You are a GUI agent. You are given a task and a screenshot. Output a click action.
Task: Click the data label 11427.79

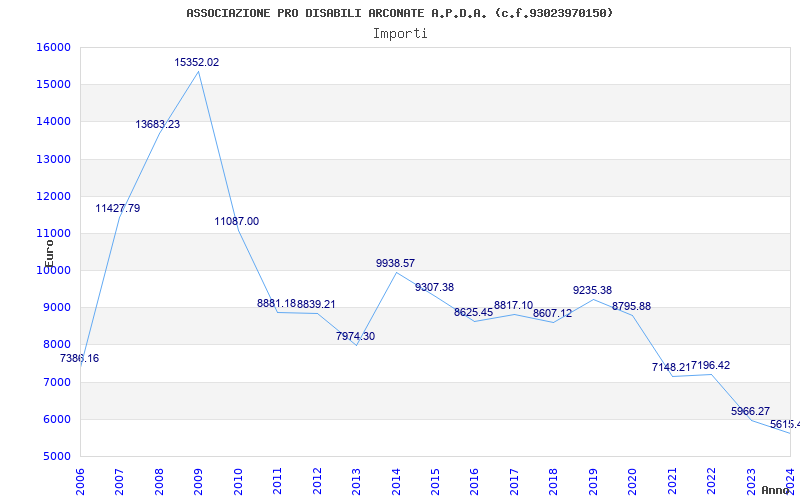click(118, 208)
